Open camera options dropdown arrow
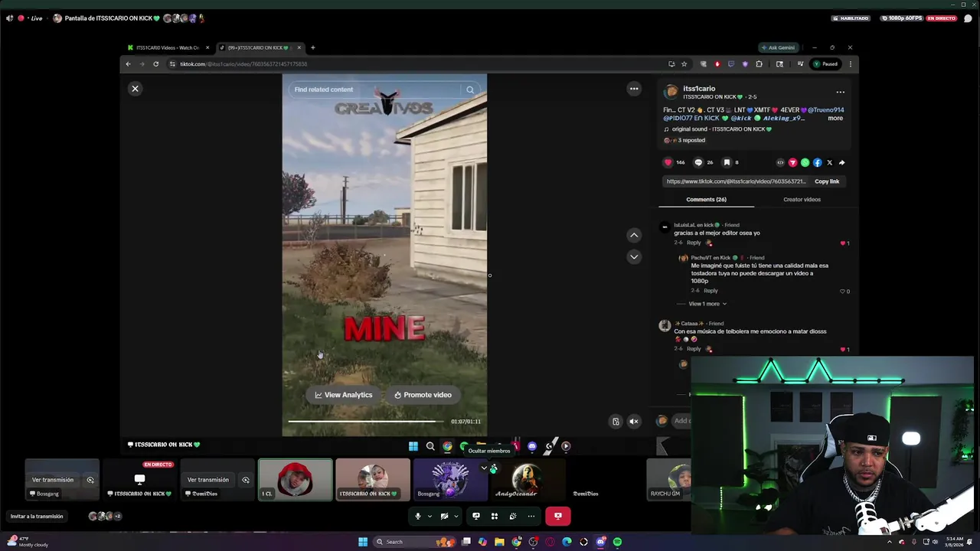Viewport: 980px width, 551px height. 456,516
